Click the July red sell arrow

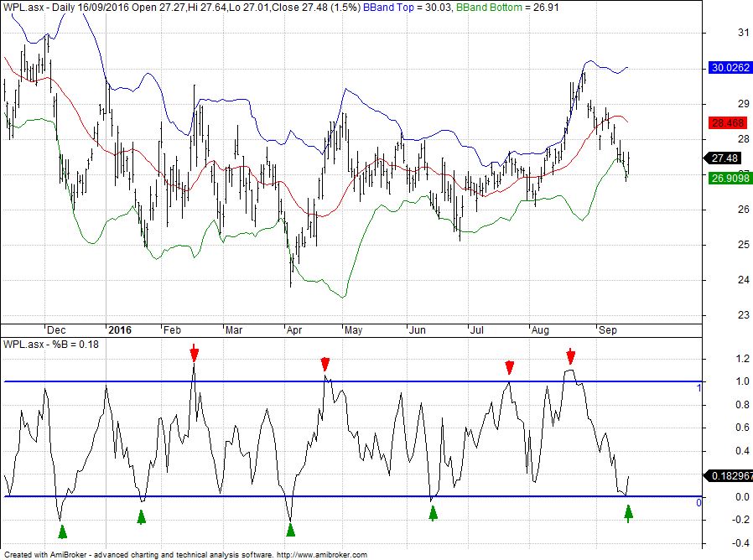coord(510,368)
